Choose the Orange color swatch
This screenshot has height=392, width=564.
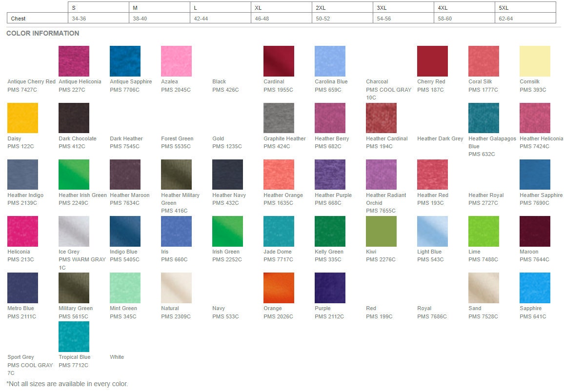pos(279,288)
